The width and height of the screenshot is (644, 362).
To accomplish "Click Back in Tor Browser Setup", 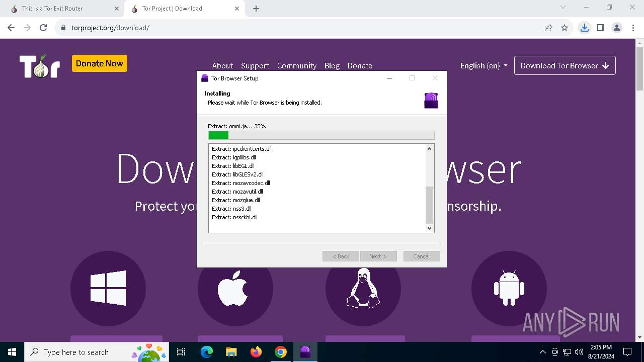I will click(x=341, y=256).
